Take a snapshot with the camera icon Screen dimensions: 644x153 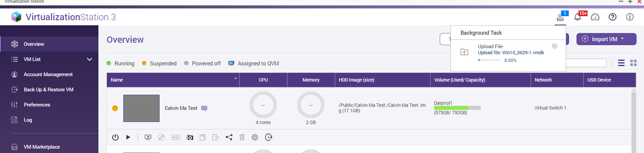coord(190,137)
